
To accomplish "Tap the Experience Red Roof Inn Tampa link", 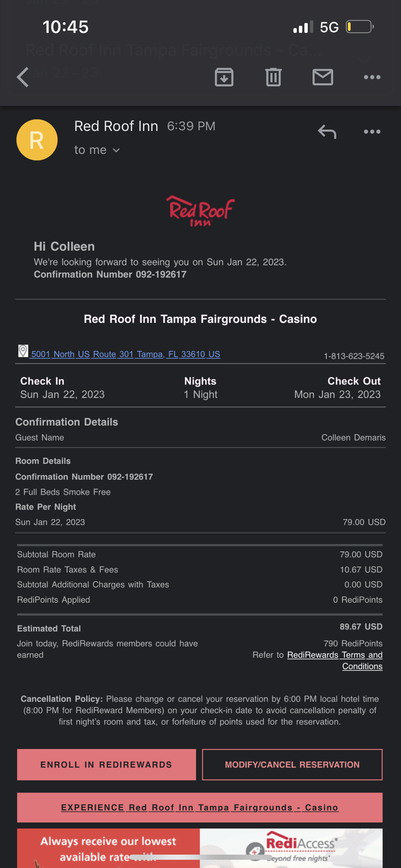I will pyautogui.click(x=199, y=808).
